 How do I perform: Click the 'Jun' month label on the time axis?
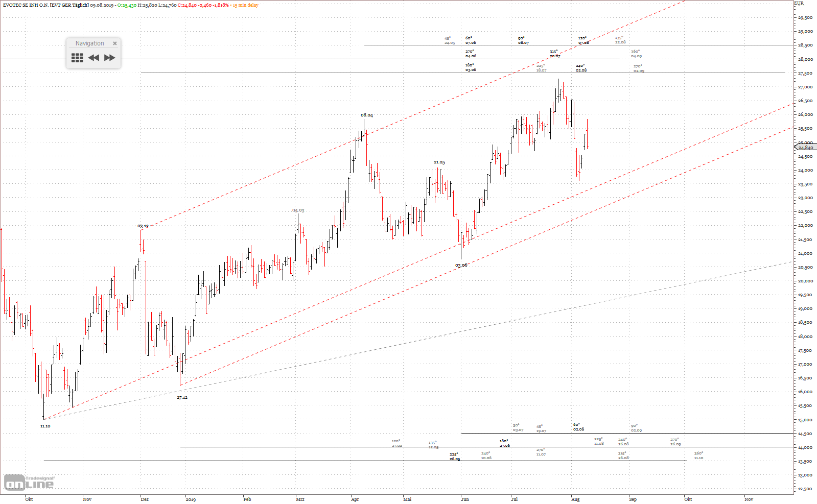[x=464, y=499]
